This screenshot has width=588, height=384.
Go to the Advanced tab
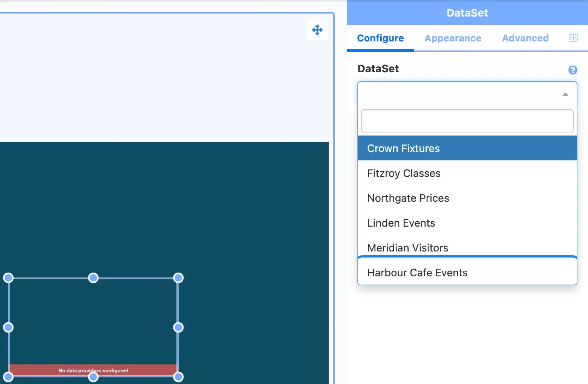tap(525, 38)
